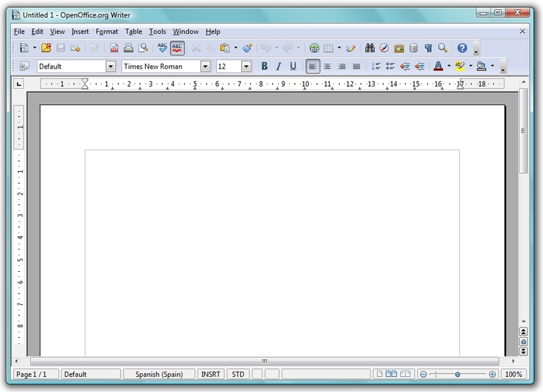
Task: Open the Gallery icon
Action: [x=399, y=48]
